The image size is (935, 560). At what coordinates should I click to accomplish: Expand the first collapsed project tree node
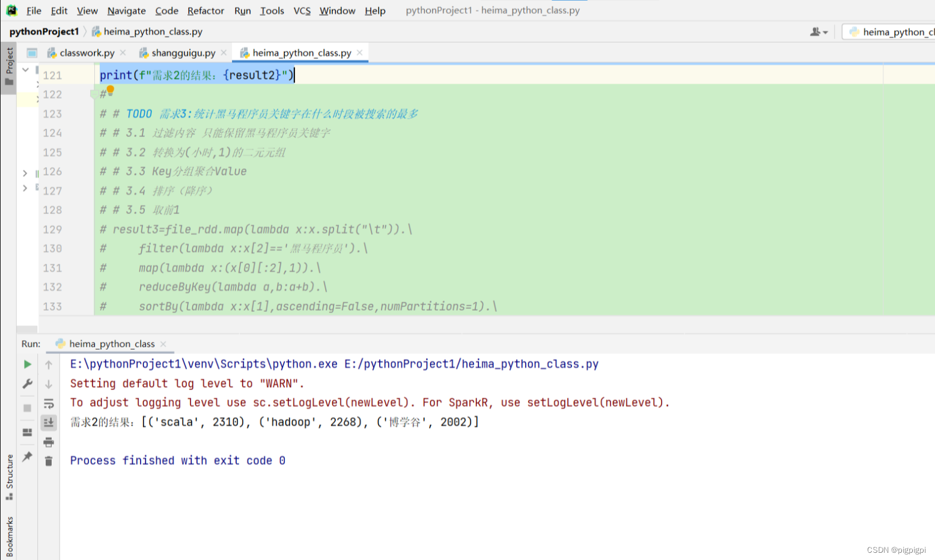(25, 173)
